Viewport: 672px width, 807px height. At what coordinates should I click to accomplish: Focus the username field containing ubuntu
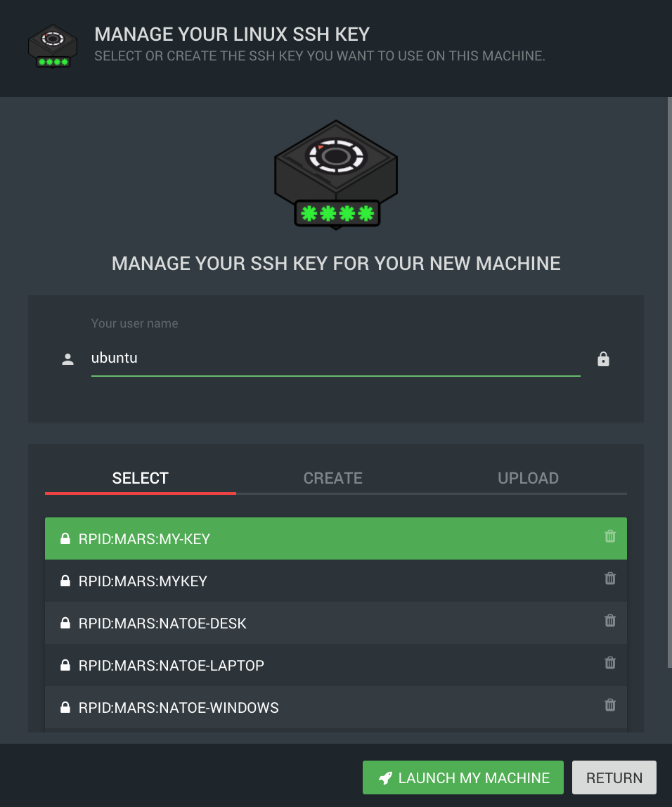coord(335,359)
